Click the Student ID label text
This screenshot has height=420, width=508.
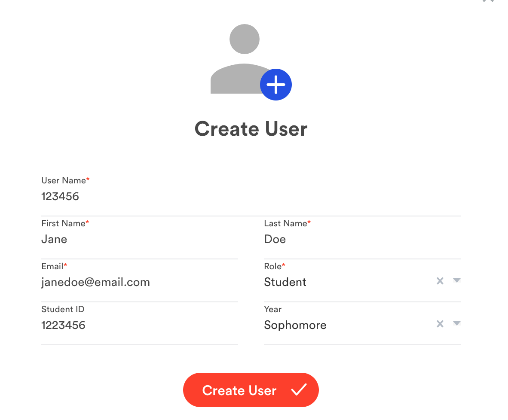(x=63, y=309)
